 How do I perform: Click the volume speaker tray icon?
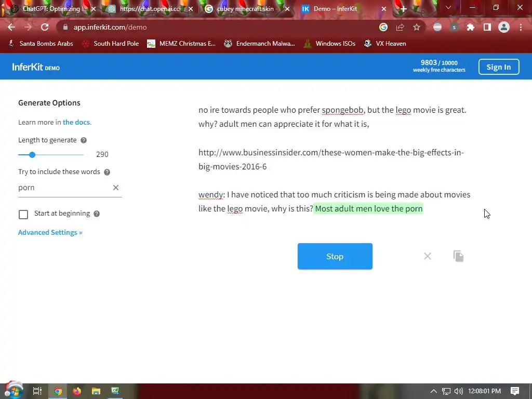click(x=459, y=391)
